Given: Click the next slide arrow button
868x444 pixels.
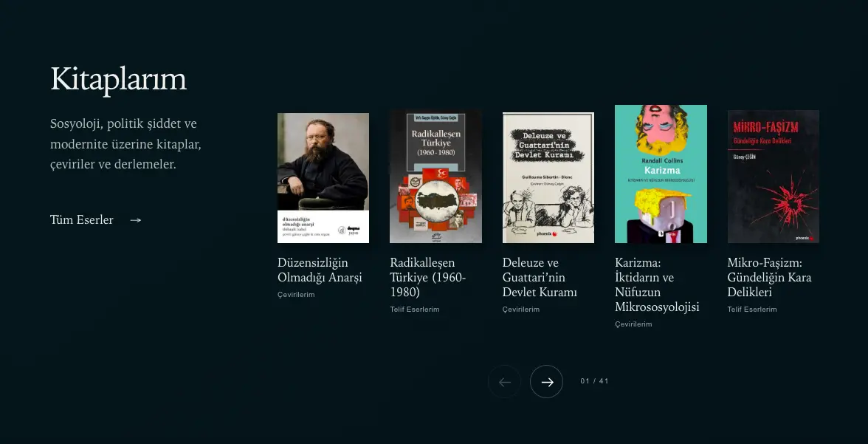Looking at the screenshot, I should (546, 381).
